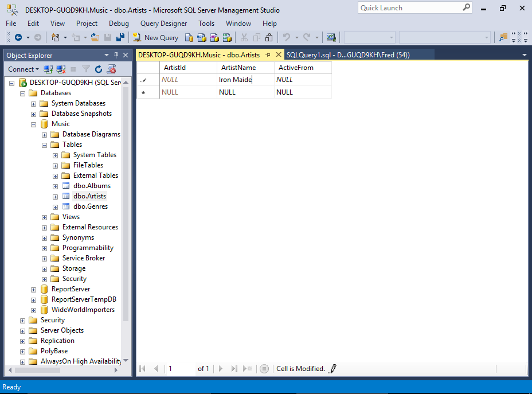Expand the WideWorldImporters database
This screenshot has width=532, height=394.
pos(33,309)
